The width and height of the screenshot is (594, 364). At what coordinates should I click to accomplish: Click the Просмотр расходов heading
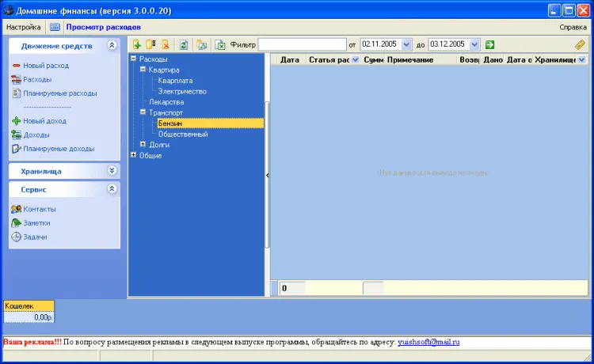(104, 27)
